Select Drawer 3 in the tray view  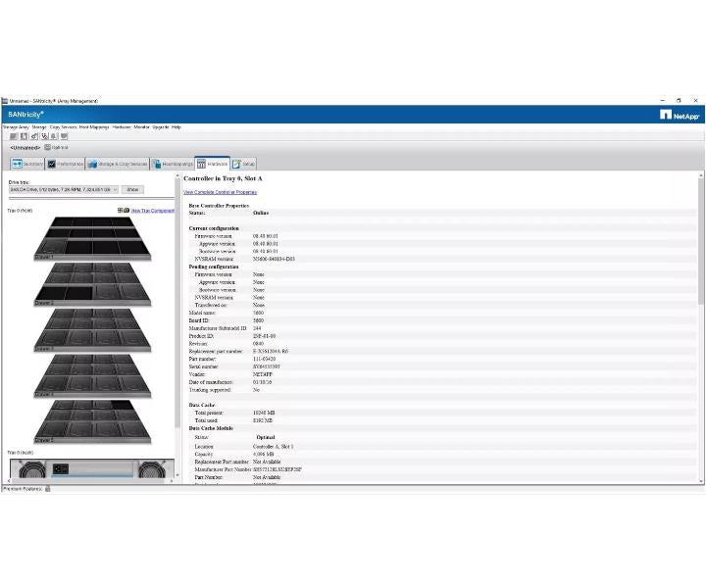point(92,330)
